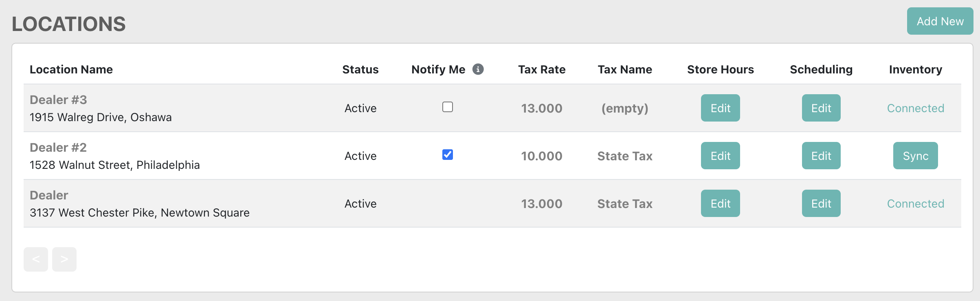Open the Dealer #3 location name
This screenshot has width=980, height=301.
pyautogui.click(x=58, y=100)
